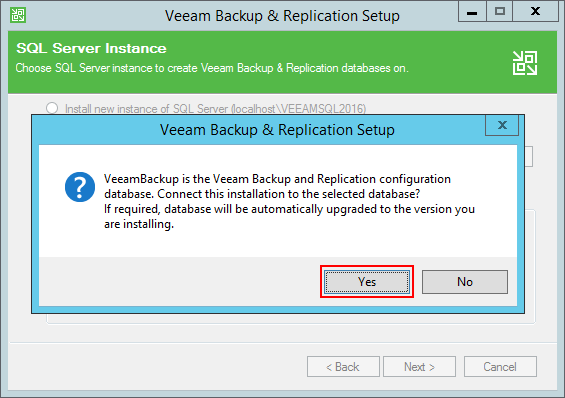
Task: Click the partially hidden field behind dialog's right edge
Action: [529, 156]
